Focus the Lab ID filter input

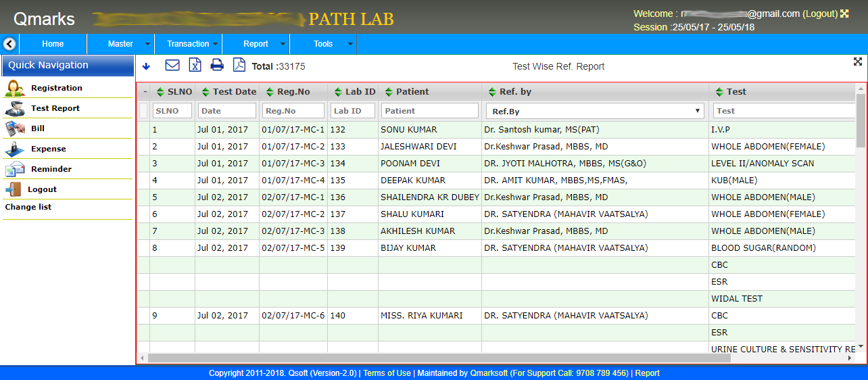click(x=353, y=111)
